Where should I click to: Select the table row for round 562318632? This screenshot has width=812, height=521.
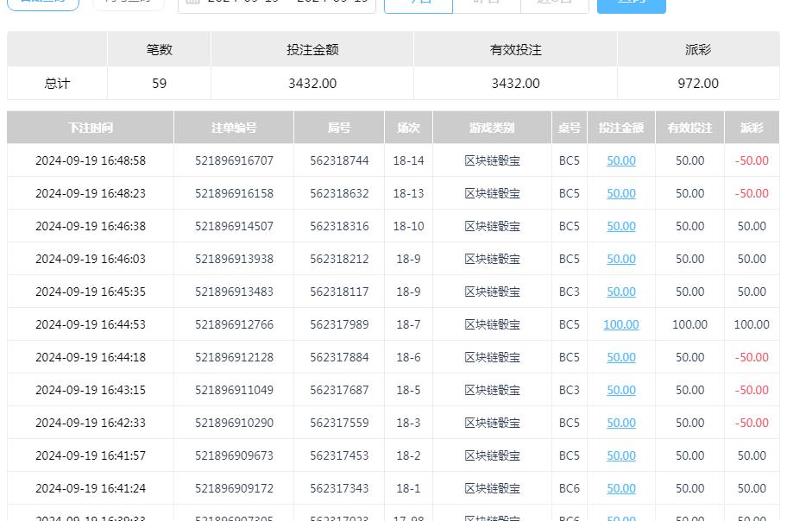(x=345, y=193)
